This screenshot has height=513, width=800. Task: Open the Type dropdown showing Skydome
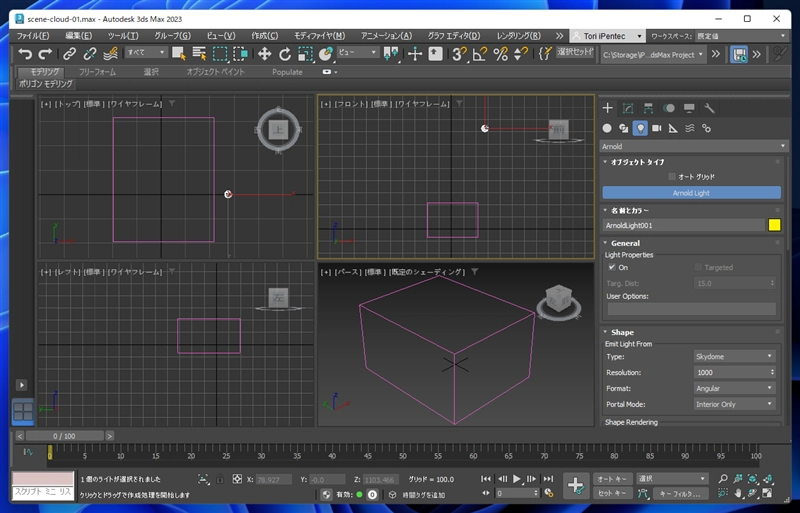tap(734, 356)
